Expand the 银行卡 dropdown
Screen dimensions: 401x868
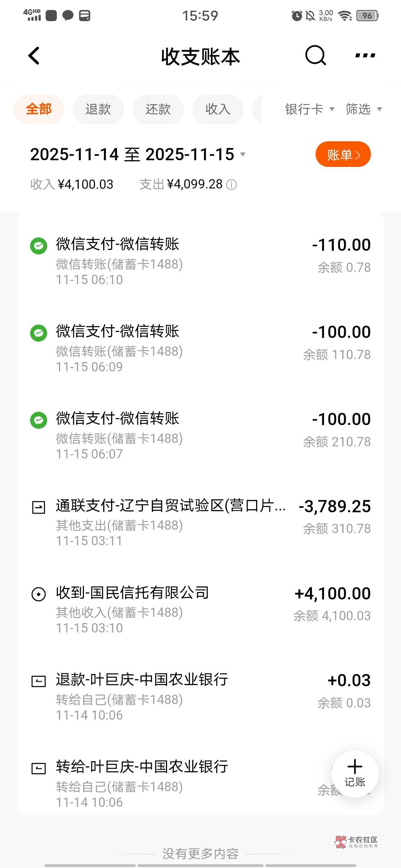pos(310,109)
